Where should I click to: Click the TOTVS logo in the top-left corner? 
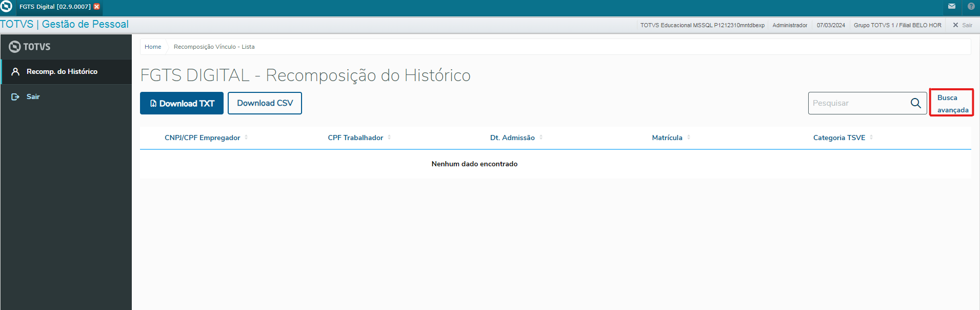[x=6, y=7]
